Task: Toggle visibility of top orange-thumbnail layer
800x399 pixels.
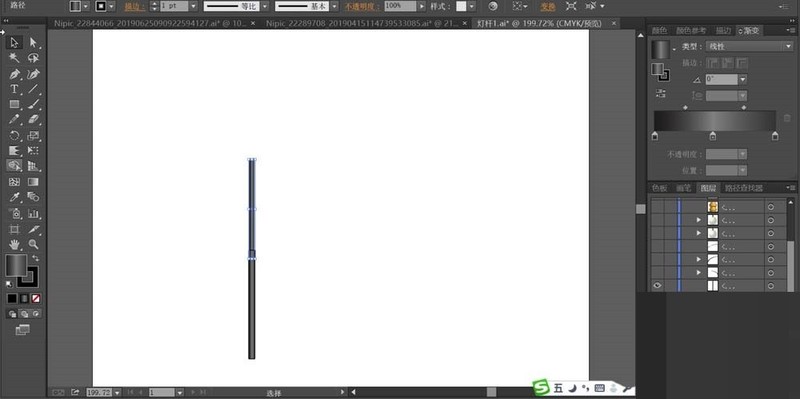Action: tap(657, 207)
